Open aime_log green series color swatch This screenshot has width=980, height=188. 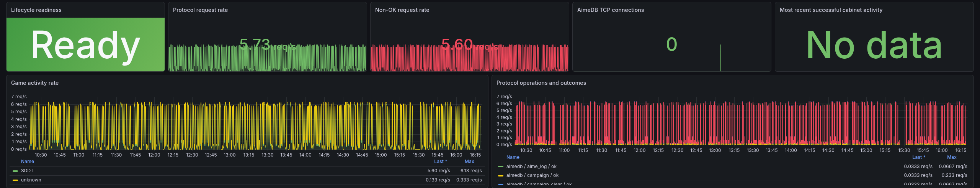click(x=501, y=167)
